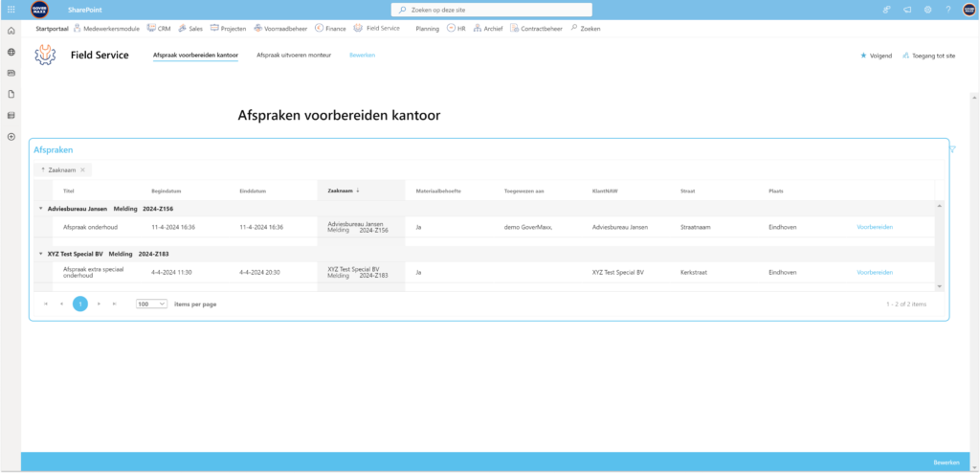This screenshot has width=980, height=473.
Task: Remove the Zaaknaam grouping chip
Action: [x=83, y=169]
